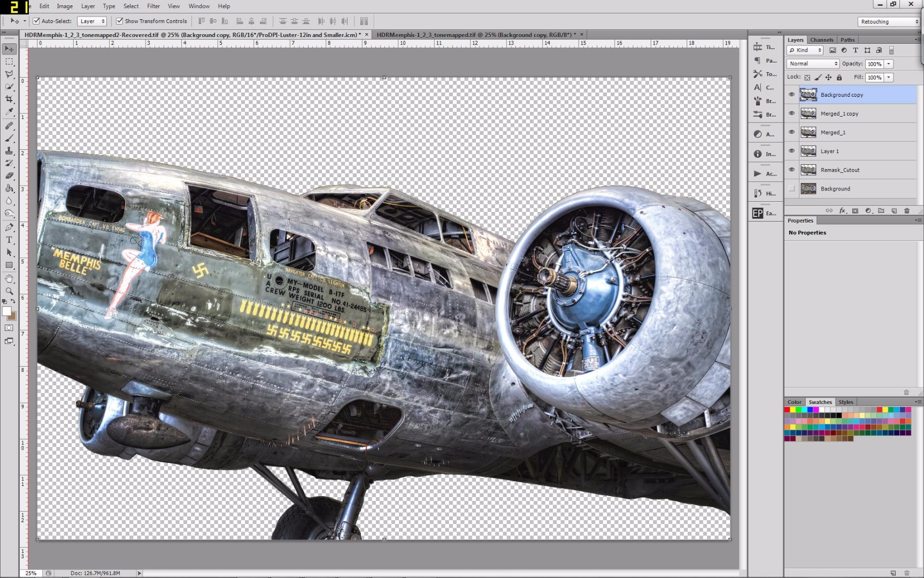Switch to the Paths tab
The width and height of the screenshot is (924, 578).
click(x=848, y=40)
